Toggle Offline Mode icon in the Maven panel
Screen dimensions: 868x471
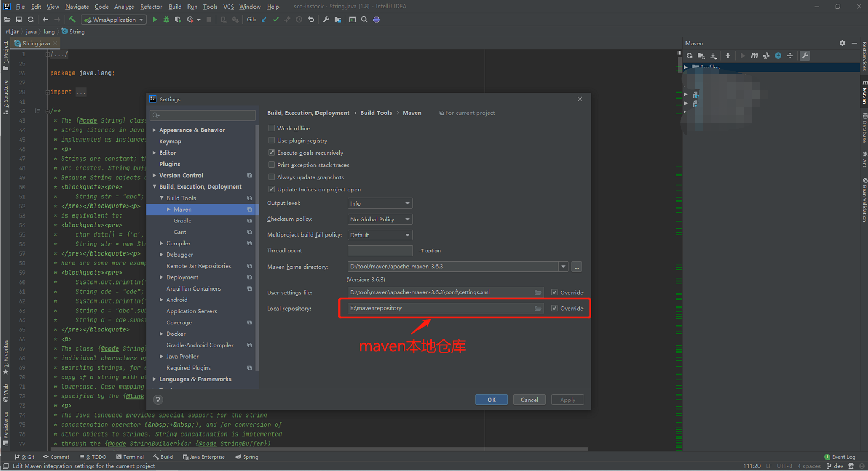766,56
